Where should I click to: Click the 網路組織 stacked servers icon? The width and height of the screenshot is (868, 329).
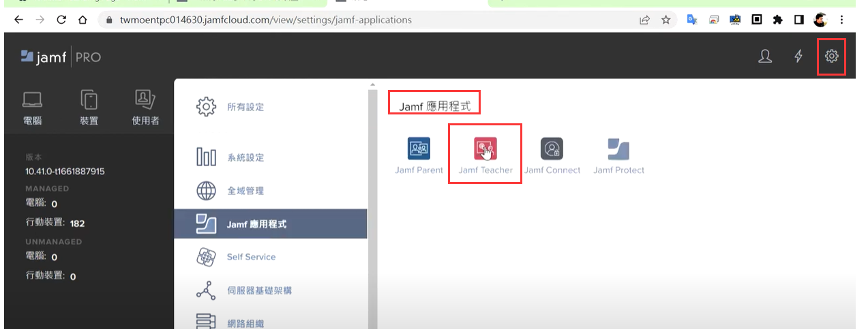pos(206,321)
